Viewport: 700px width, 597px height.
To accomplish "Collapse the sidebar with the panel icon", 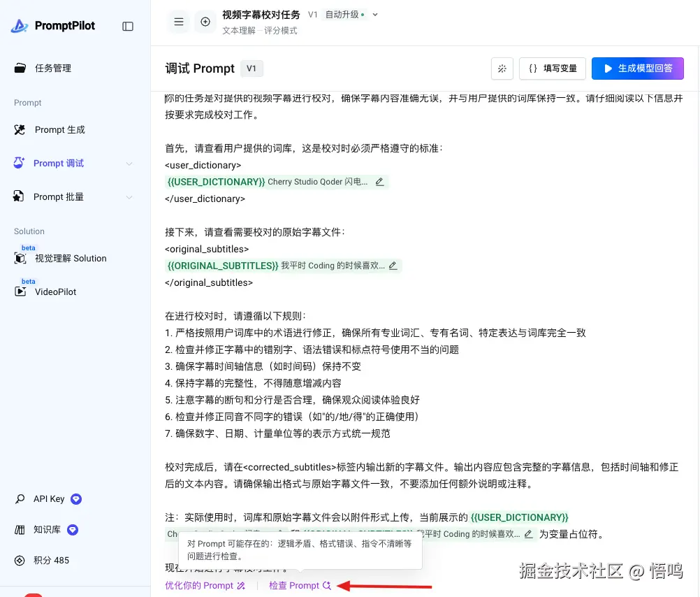I will (128, 26).
